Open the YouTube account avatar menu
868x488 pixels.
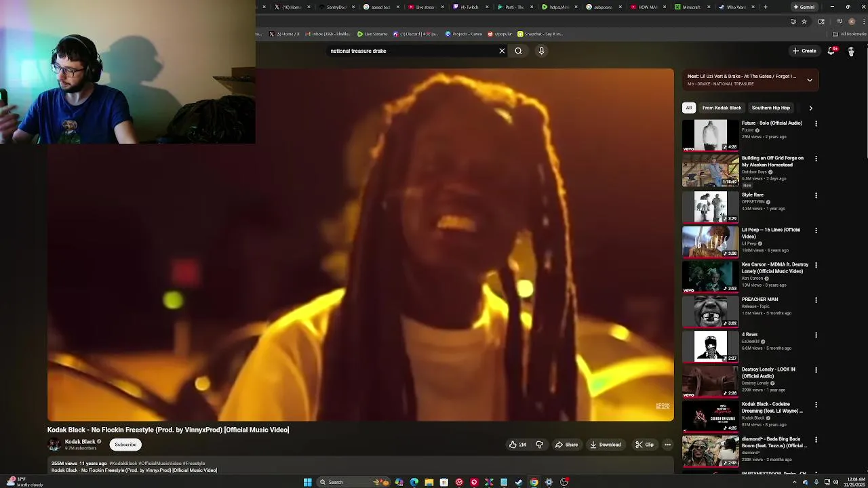coord(851,51)
